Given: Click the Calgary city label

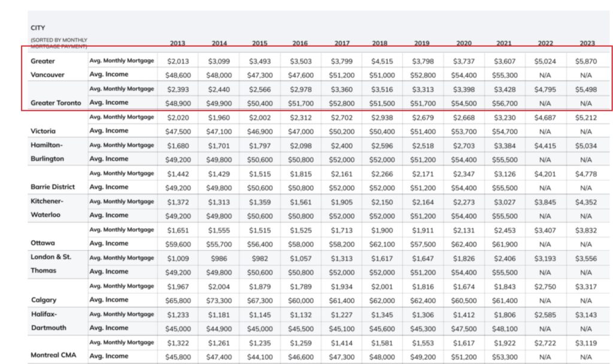Looking at the screenshot, I should coord(44,299).
